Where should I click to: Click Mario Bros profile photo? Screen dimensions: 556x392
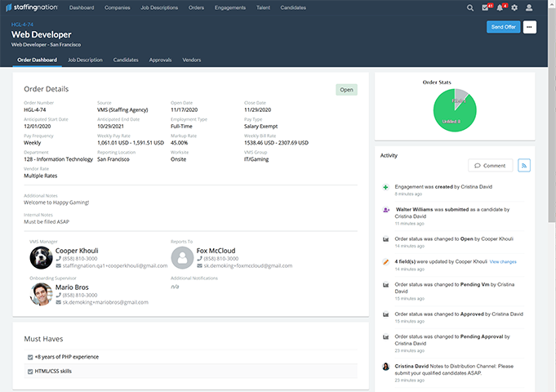click(41, 295)
